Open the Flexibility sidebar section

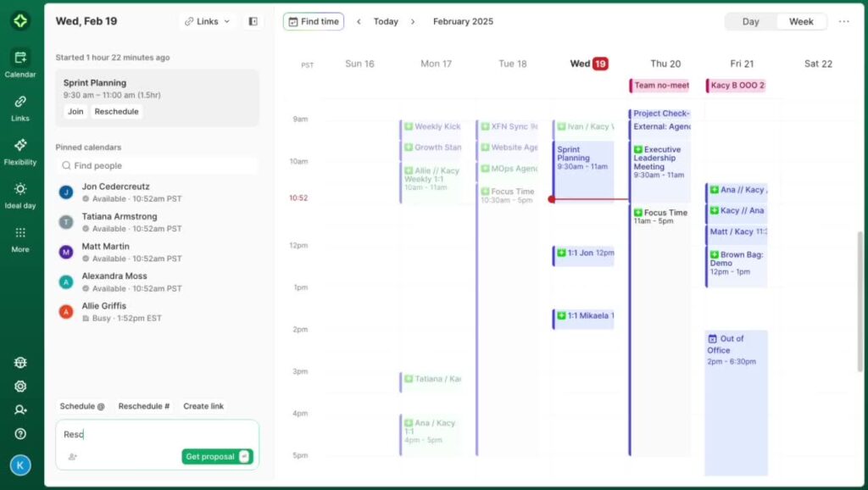click(20, 151)
